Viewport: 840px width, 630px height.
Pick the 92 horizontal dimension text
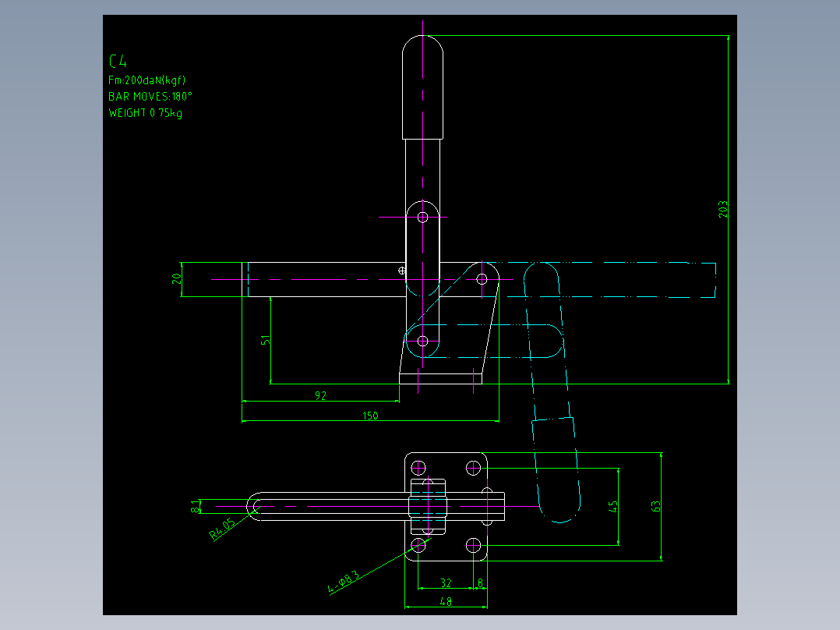tap(320, 395)
